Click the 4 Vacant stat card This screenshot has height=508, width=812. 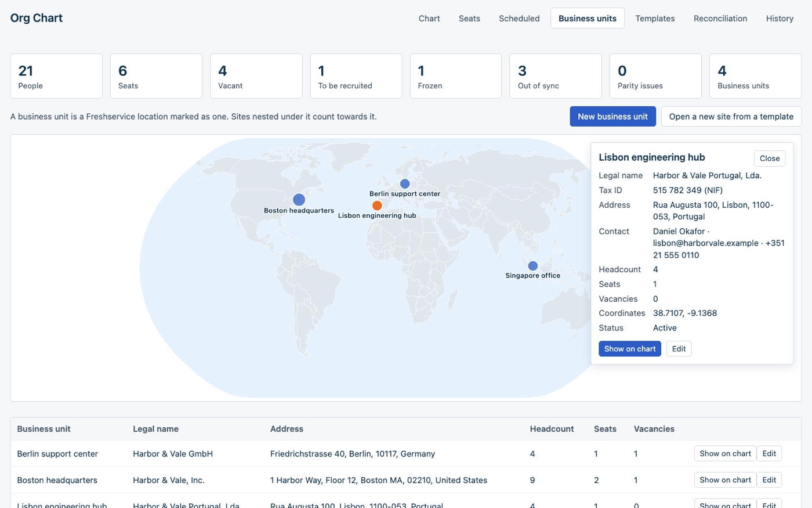(256, 76)
